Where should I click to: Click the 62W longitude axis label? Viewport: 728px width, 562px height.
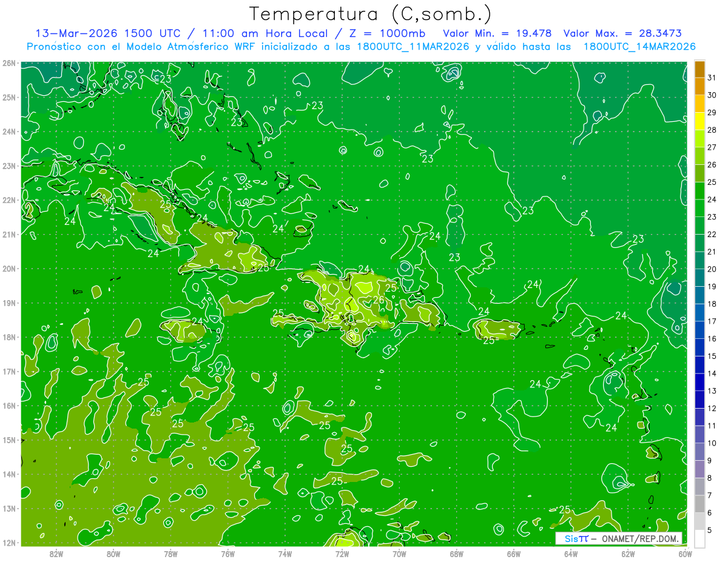click(628, 554)
